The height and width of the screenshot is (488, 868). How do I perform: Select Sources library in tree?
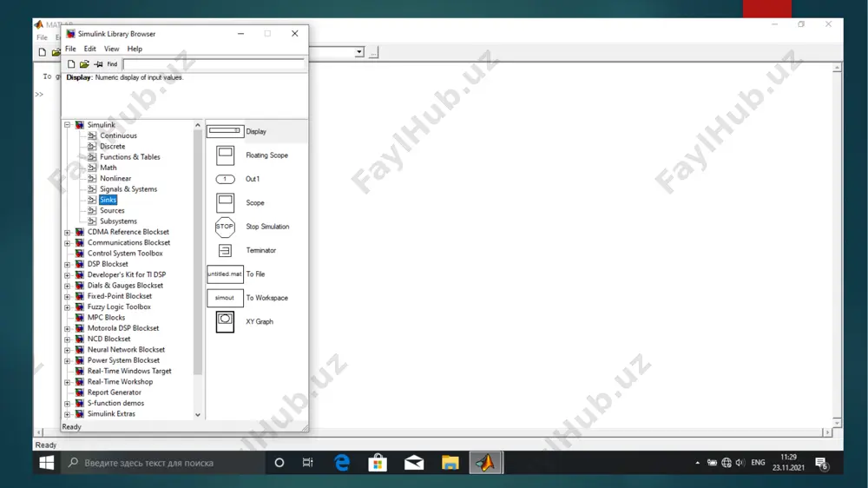[112, 210]
